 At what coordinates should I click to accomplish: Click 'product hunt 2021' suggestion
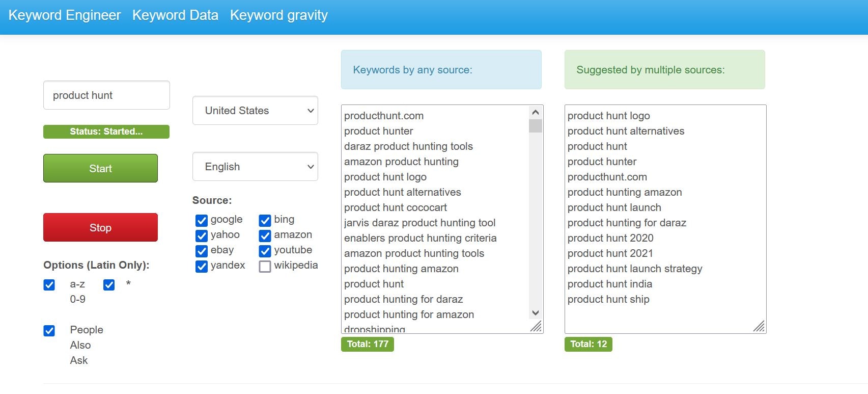click(x=610, y=253)
